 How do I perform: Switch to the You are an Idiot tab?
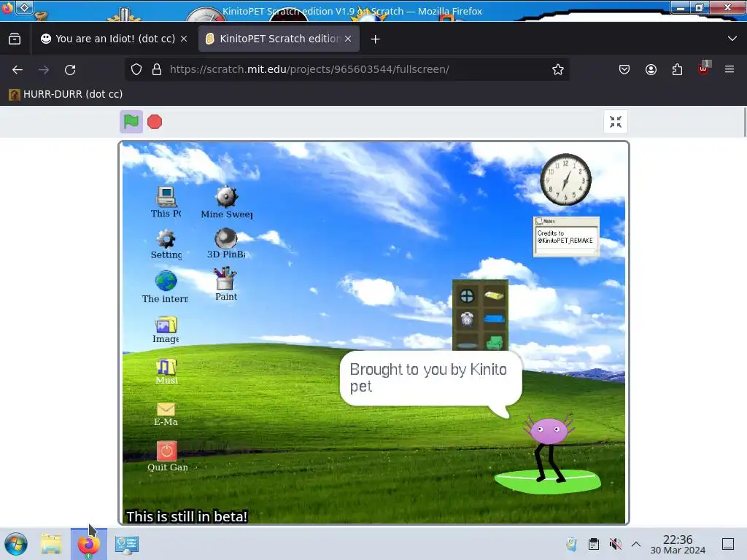click(x=115, y=39)
